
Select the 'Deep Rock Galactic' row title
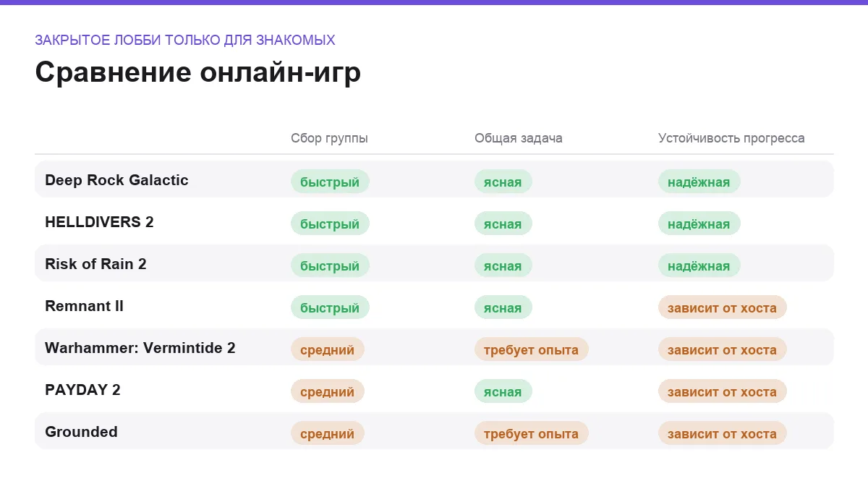116,180
